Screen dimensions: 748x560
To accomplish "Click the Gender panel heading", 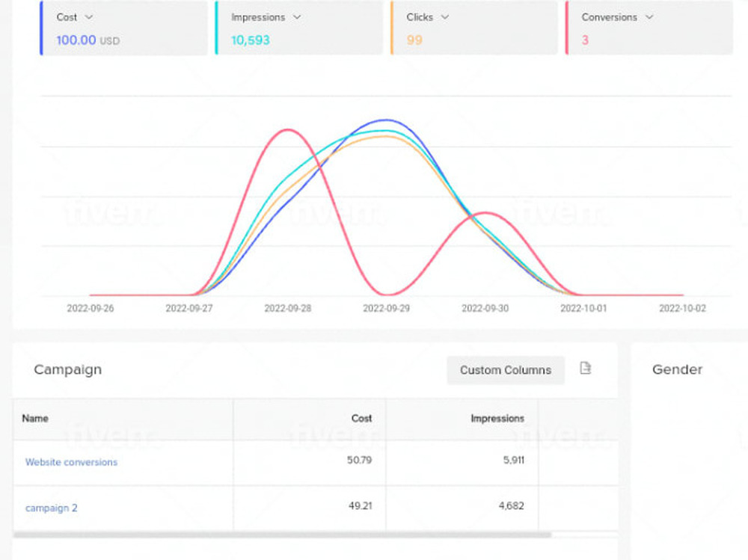I will coord(677,369).
